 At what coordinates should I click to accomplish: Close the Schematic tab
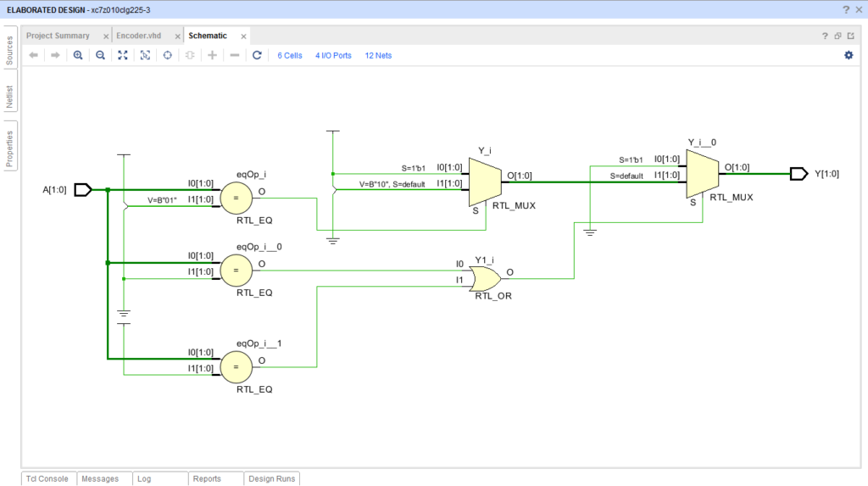tap(243, 36)
